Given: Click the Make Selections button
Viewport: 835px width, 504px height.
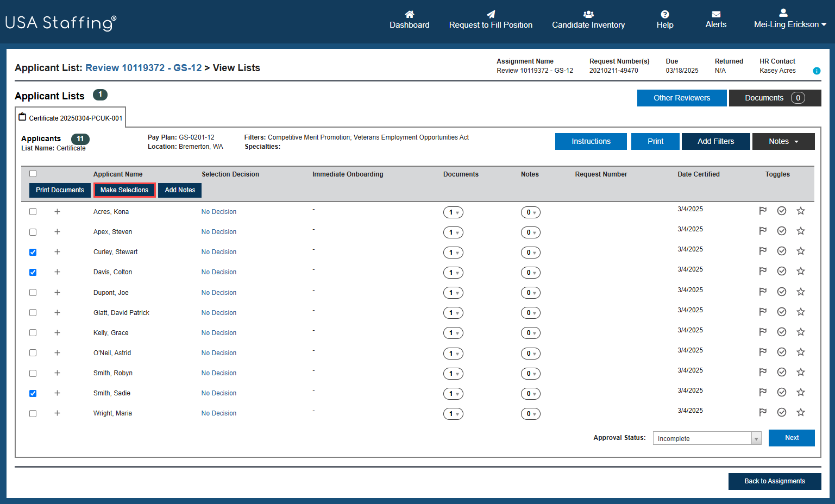Looking at the screenshot, I should (124, 190).
